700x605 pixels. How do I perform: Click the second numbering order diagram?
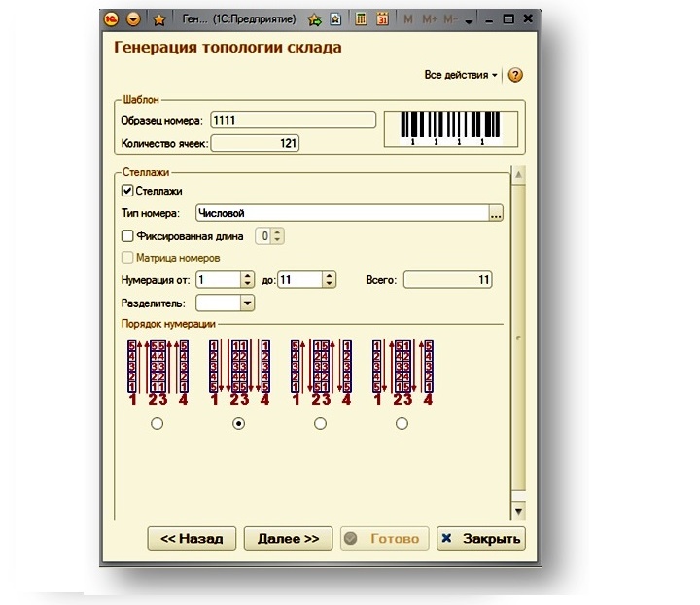coord(239,373)
